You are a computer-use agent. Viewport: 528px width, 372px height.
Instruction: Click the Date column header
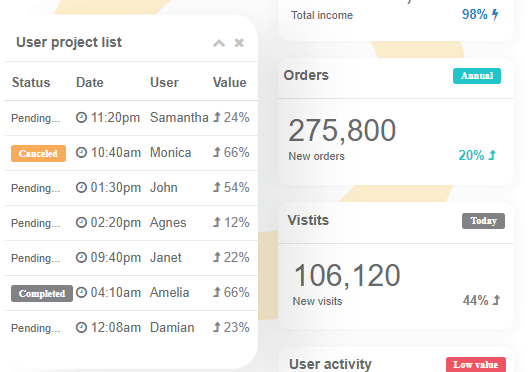pyautogui.click(x=90, y=82)
